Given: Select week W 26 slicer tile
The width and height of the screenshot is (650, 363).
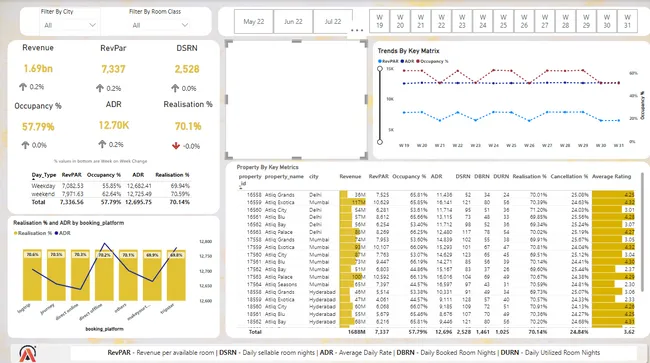Looking at the screenshot, I should (x=524, y=21).
